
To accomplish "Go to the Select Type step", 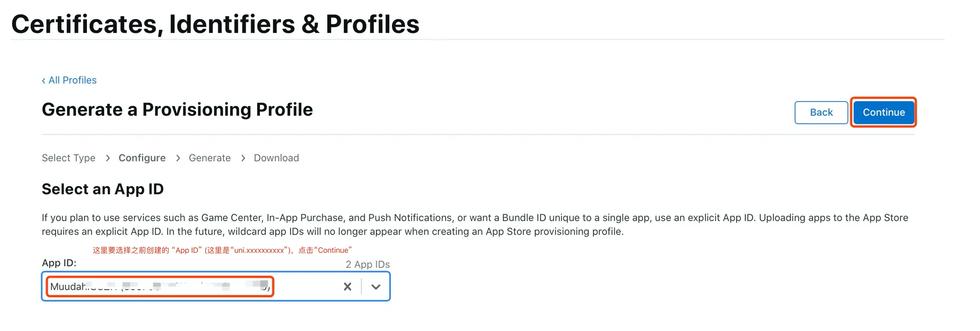I will pyautogui.click(x=69, y=158).
